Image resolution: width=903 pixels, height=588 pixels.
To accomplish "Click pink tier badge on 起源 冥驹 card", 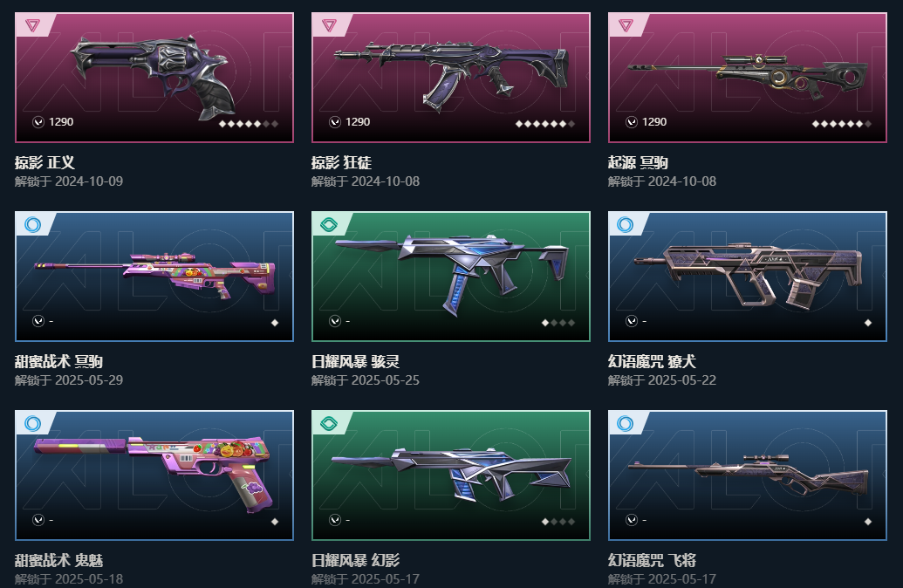I will click(626, 25).
